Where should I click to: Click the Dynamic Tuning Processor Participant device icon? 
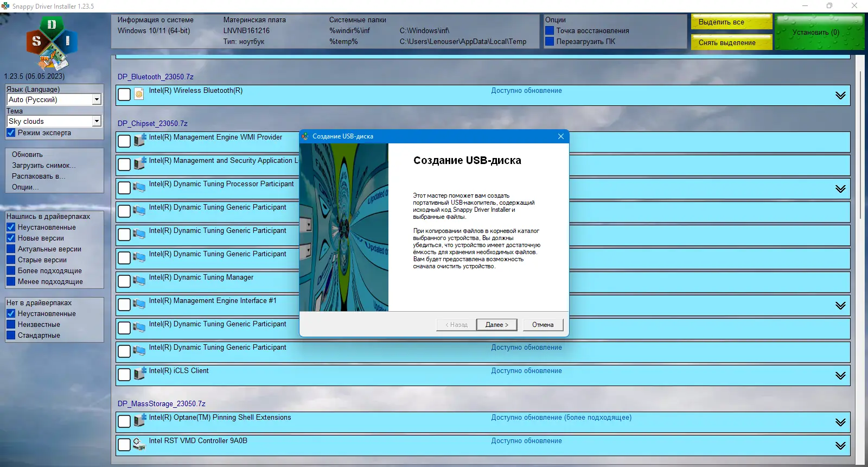[x=139, y=187]
